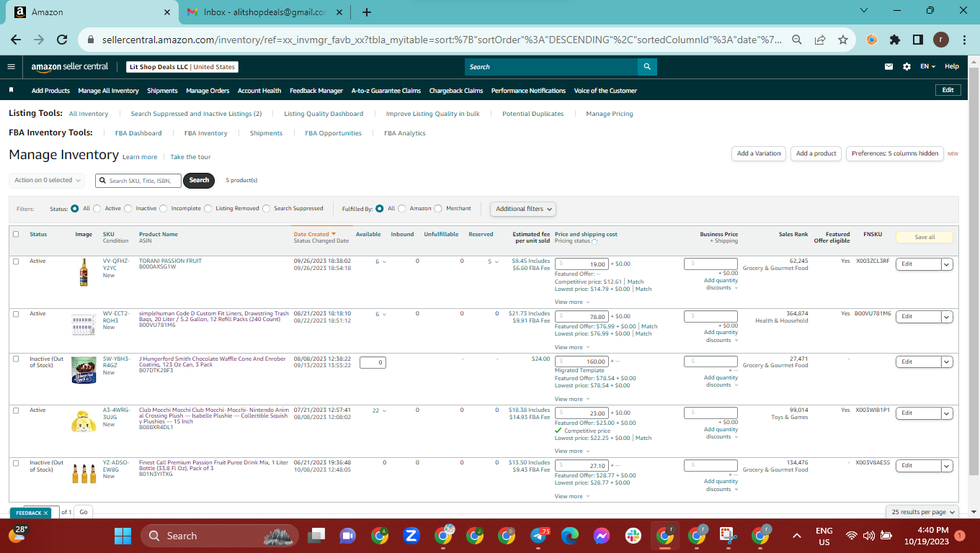Open the Windows Start menu
Viewport: 980px width, 553px height.
(123, 536)
